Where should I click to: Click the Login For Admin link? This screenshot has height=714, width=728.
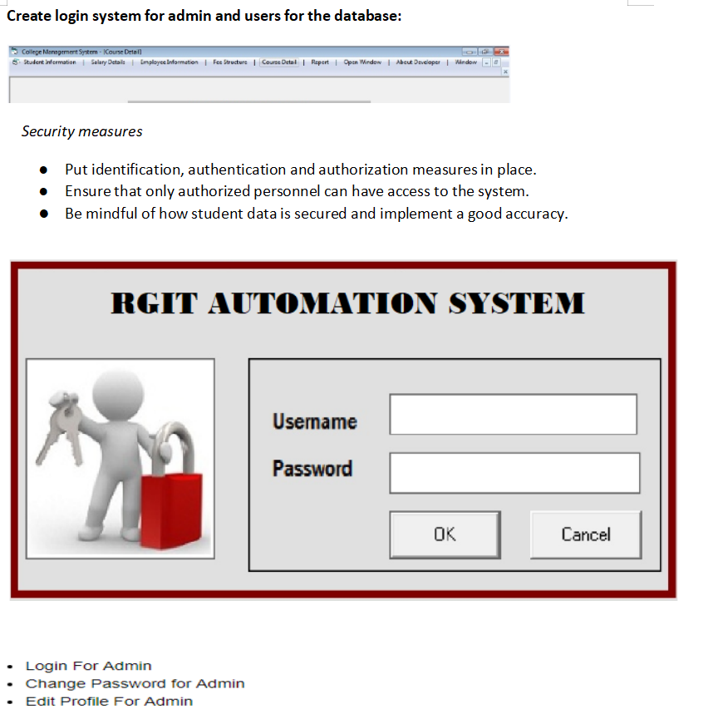pyautogui.click(x=88, y=665)
